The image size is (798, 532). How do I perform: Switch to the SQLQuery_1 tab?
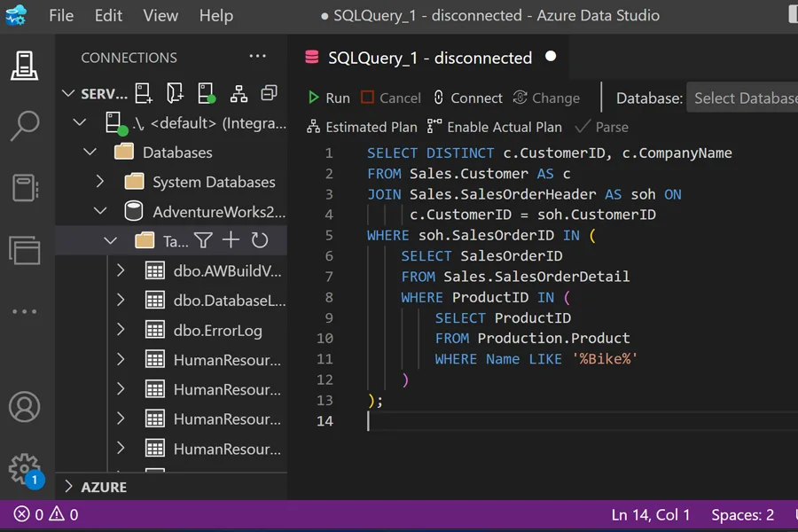pos(426,58)
